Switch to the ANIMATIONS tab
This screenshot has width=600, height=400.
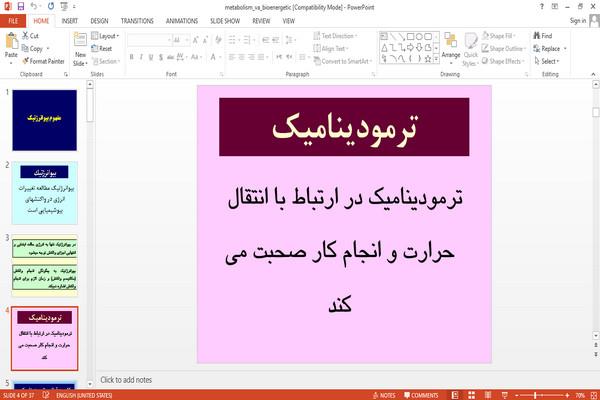point(182,21)
